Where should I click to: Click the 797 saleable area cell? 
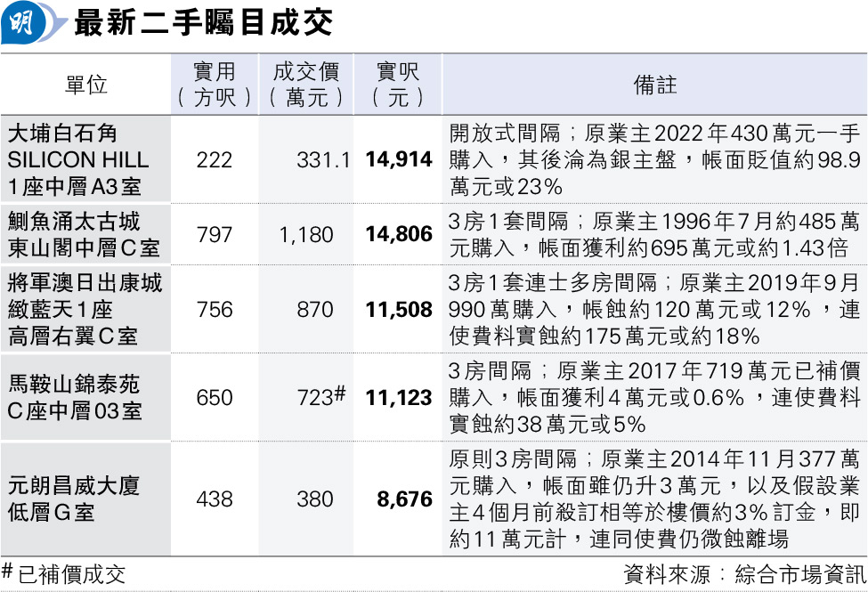point(215,235)
